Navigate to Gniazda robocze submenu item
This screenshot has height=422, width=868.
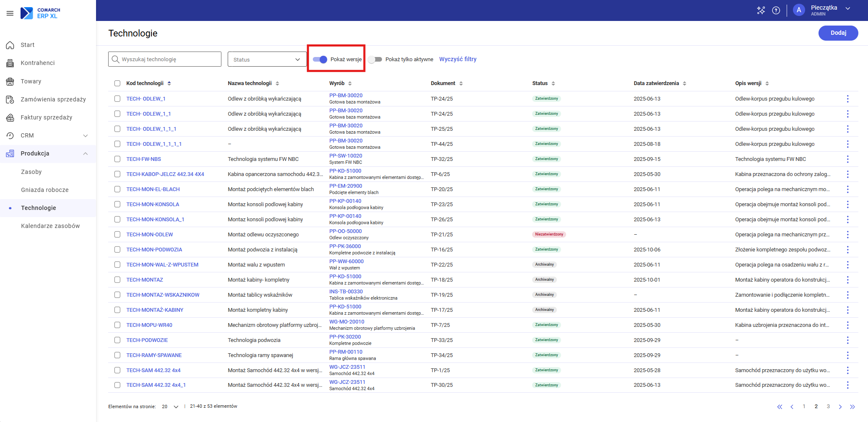[45, 190]
